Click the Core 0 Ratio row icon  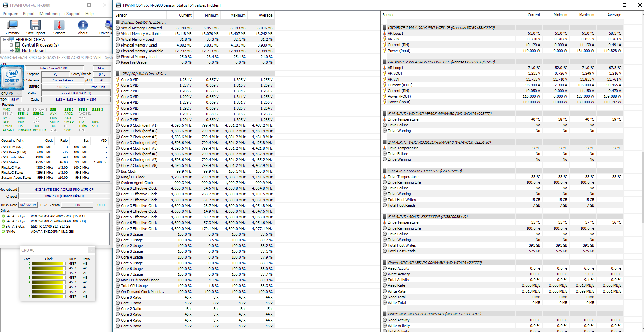click(x=118, y=297)
